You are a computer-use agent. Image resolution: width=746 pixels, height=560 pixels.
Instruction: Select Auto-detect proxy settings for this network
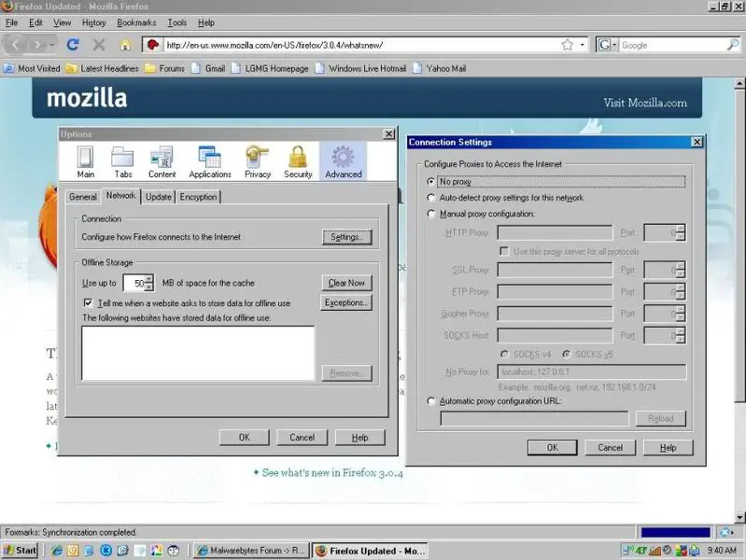(431, 198)
